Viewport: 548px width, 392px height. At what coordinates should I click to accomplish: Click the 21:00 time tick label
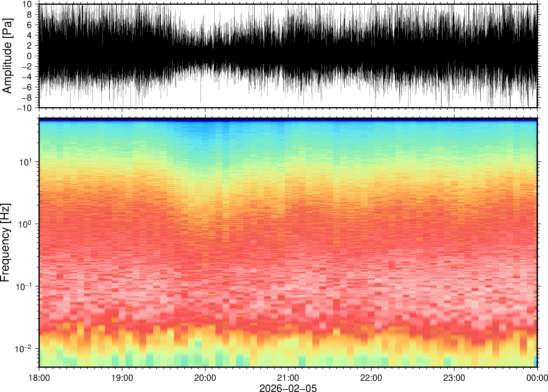pyautogui.click(x=288, y=378)
